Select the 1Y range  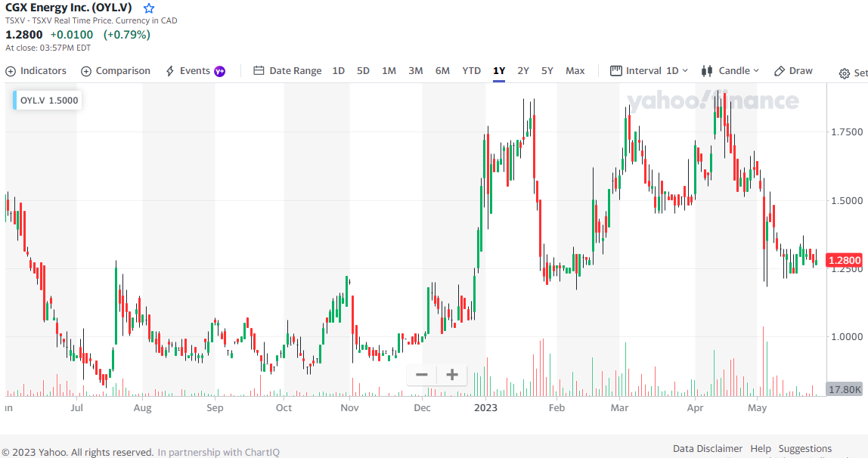pos(499,71)
